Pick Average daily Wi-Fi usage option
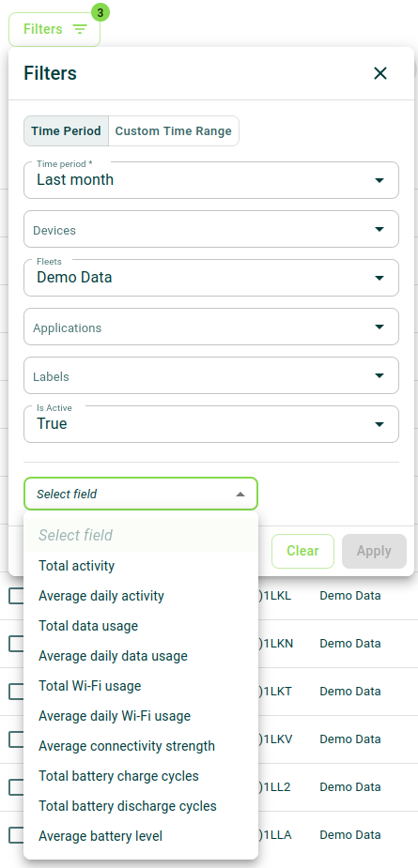 (141, 716)
